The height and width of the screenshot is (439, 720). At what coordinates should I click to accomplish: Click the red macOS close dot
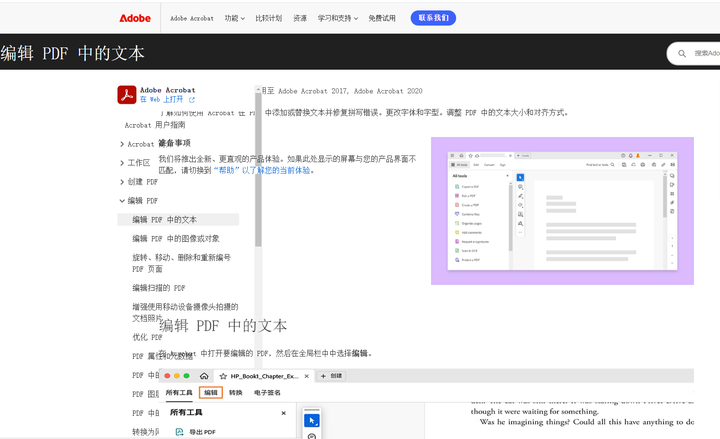pos(167,376)
